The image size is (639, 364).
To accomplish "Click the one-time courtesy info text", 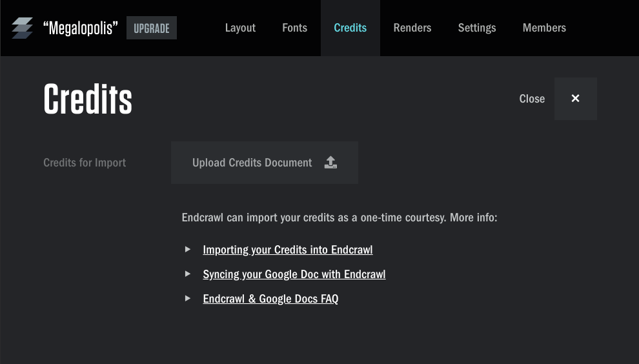I will tap(340, 217).
